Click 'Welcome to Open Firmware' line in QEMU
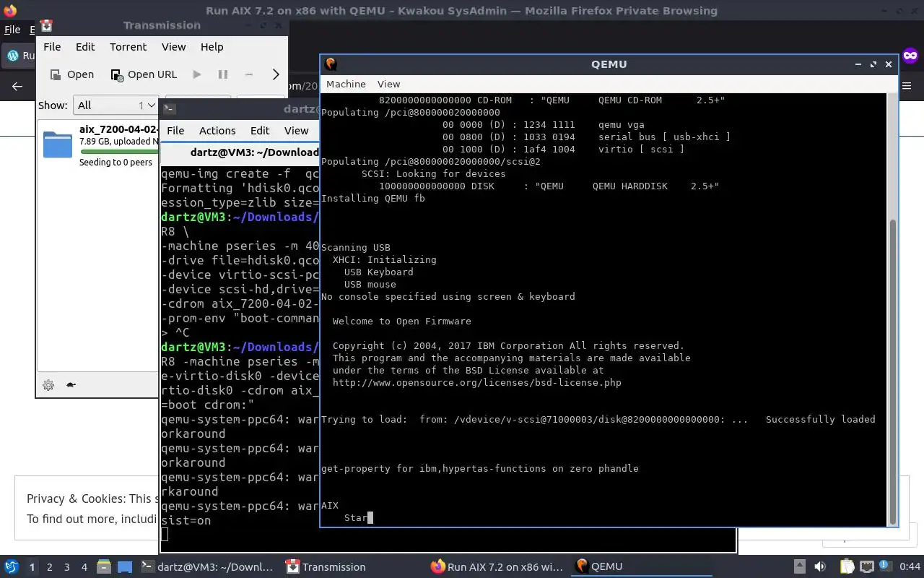 point(401,321)
